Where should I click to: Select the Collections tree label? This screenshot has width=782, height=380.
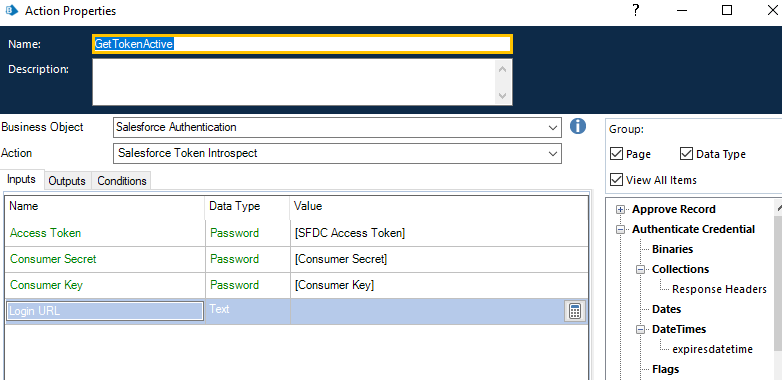[x=680, y=269]
